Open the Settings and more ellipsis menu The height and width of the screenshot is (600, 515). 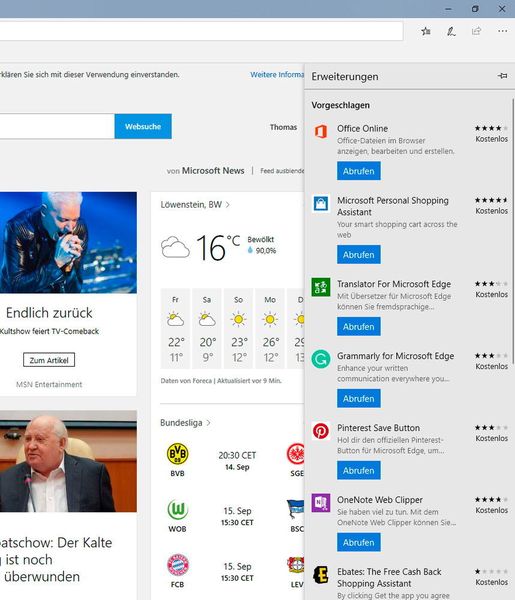point(502,31)
